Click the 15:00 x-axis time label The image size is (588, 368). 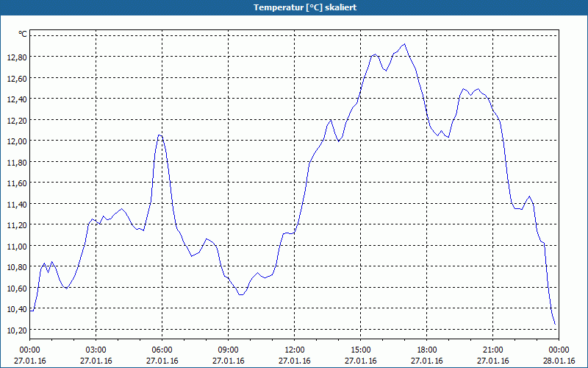[361, 350]
